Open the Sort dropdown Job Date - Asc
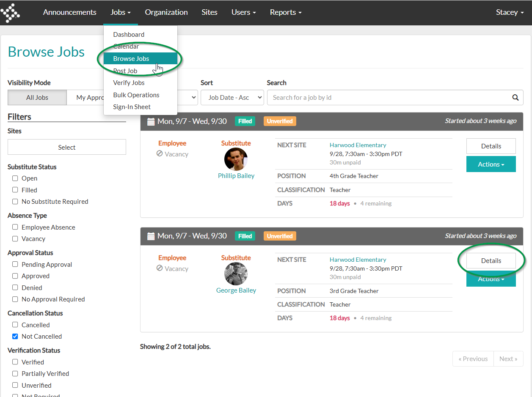The height and width of the screenshot is (397, 532). click(x=232, y=98)
